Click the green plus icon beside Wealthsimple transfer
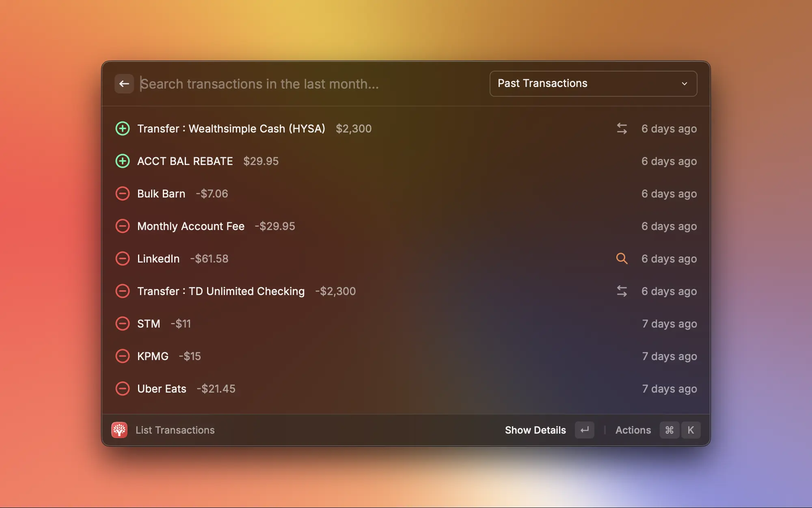Viewport: 812px width, 508px height. [x=122, y=128]
